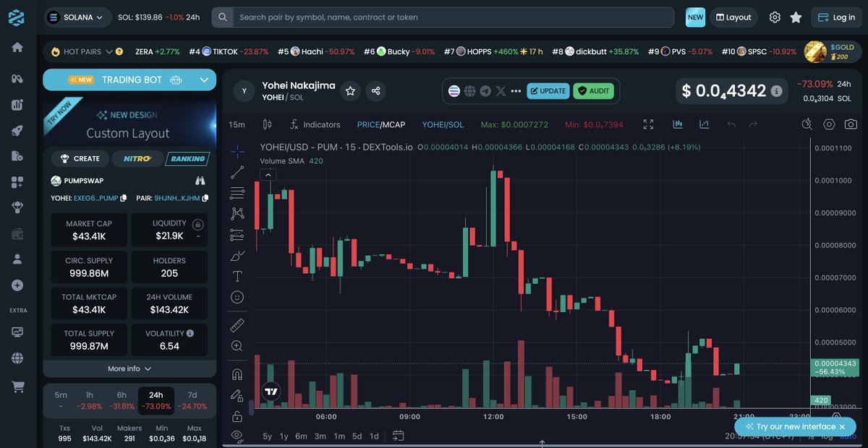Select the trend line drawing tool
868x448 pixels.
[237, 172]
